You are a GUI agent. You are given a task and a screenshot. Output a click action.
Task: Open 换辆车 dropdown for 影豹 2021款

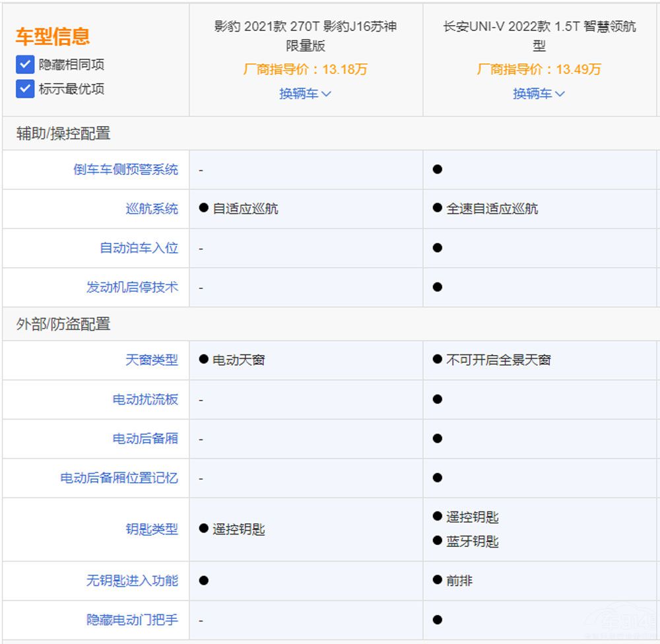click(305, 94)
